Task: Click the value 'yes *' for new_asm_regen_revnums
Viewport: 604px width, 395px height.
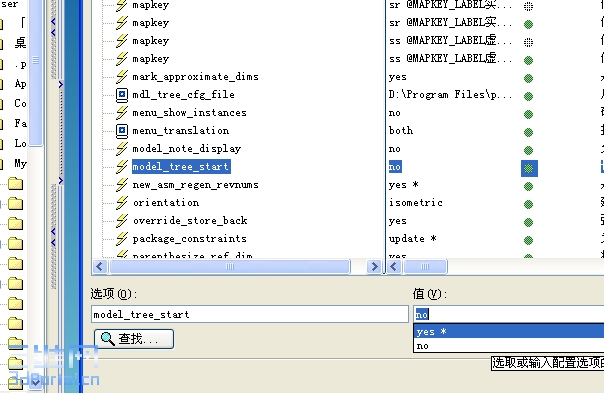Action: (x=404, y=185)
